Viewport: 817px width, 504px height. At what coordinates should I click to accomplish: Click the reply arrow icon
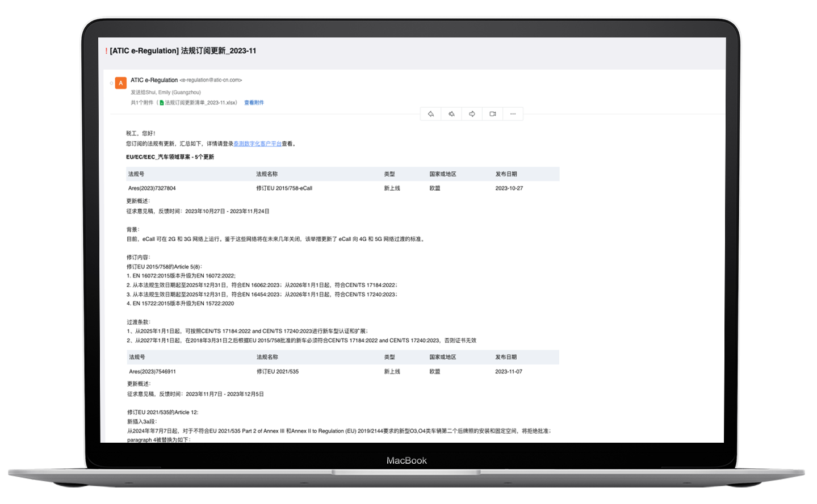[431, 114]
